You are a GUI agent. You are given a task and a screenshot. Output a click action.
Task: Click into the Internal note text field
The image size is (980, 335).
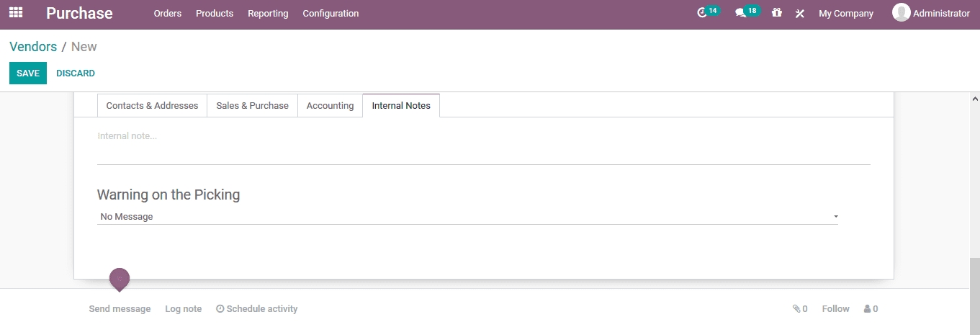tap(483, 144)
